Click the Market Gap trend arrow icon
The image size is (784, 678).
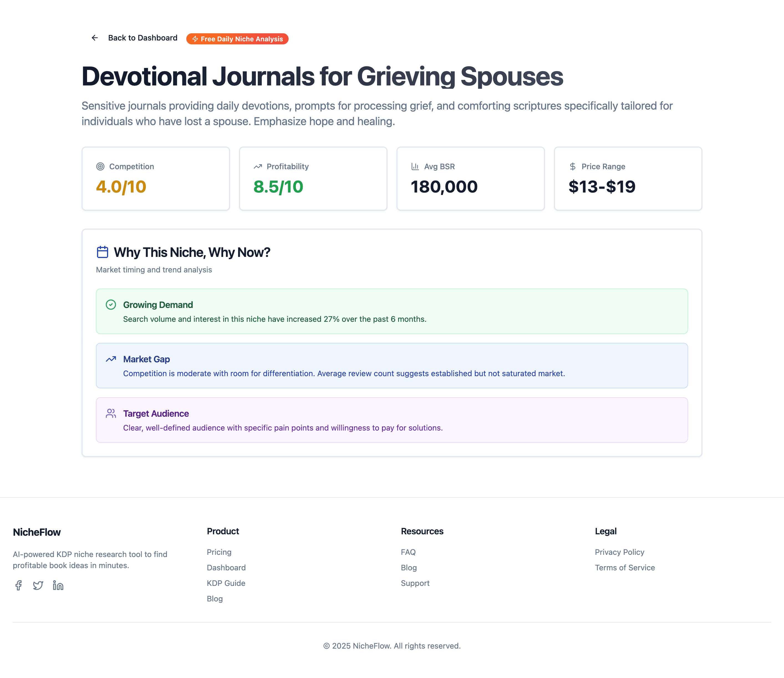pyautogui.click(x=111, y=359)
